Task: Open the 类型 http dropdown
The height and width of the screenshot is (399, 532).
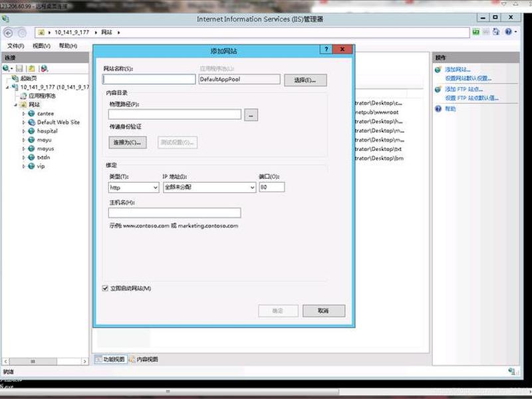Action: [134, 188]
